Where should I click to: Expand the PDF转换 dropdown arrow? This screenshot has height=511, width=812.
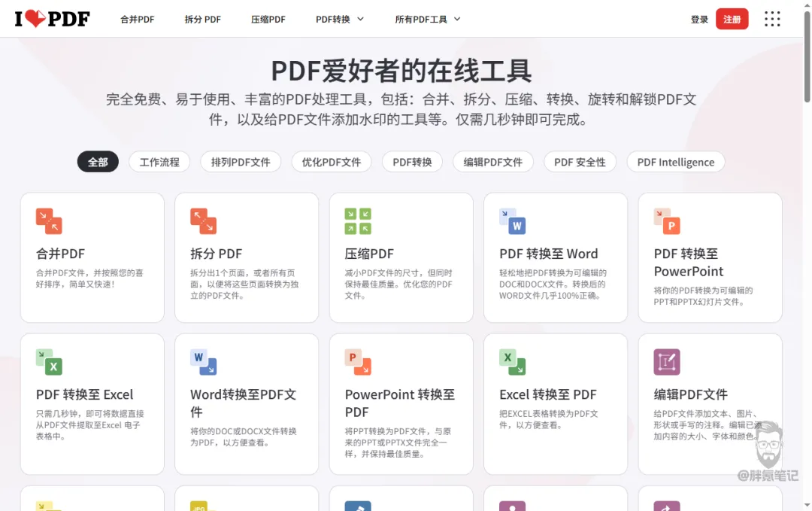pyautogui.click(x=361, y=19)
